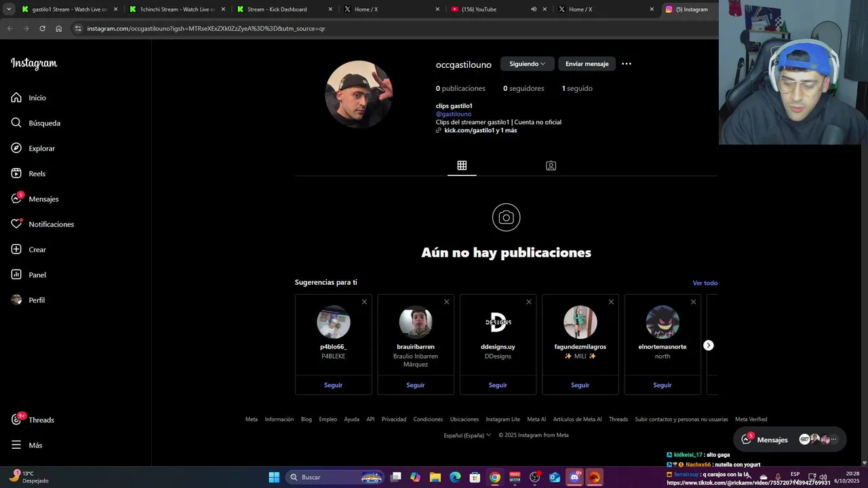Follow ddesigns.uy with Seguir

(x=498, y=385)
